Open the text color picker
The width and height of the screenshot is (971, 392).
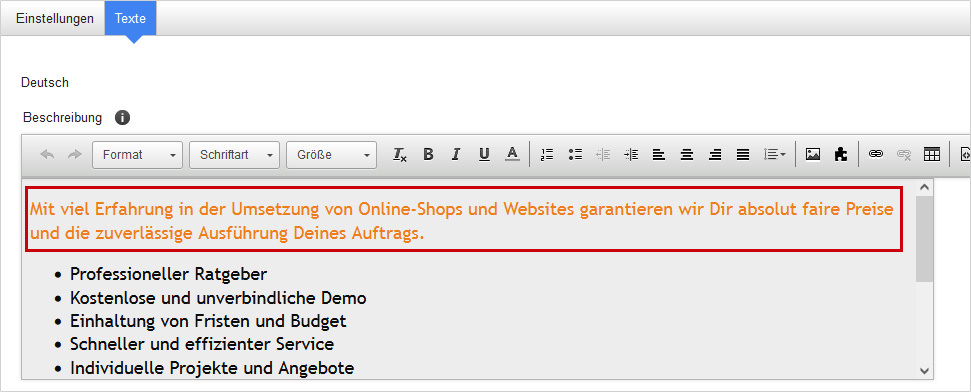512,155
